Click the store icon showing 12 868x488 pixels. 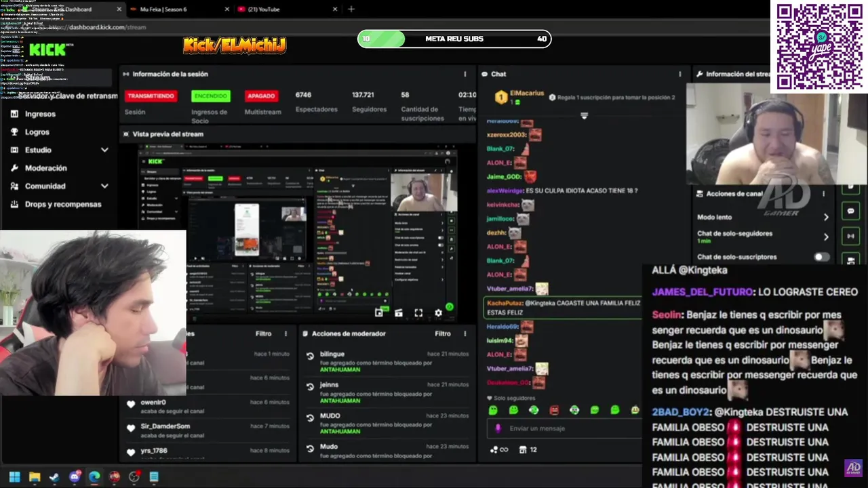pyautogui.click(x=528, y=449)
